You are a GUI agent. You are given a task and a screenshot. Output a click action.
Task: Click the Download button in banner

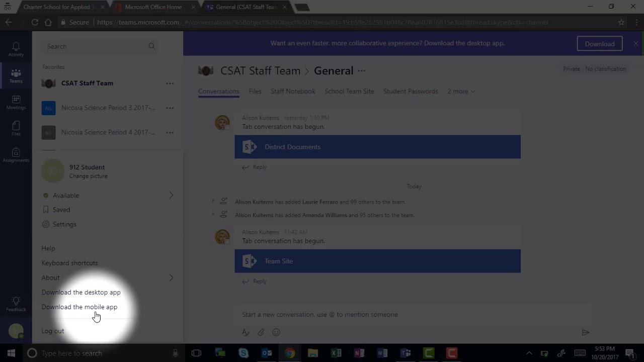[599, 44]
